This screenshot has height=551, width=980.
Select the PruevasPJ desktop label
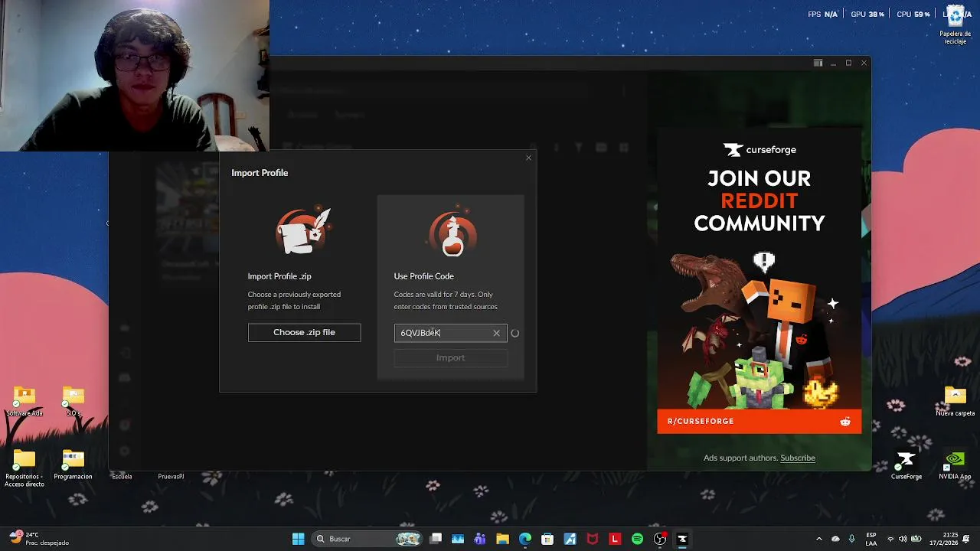171,476
